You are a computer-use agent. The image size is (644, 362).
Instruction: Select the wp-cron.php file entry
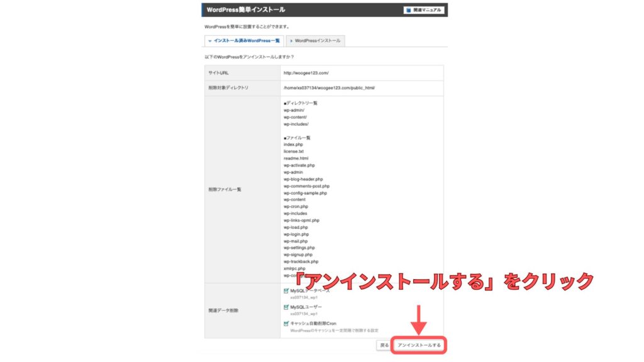296,207
